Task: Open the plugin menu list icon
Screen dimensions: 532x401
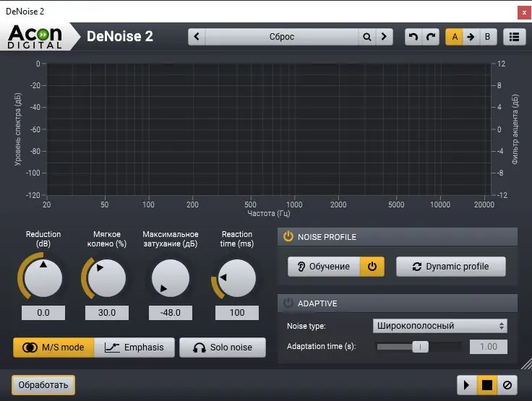Action: pyautogui.click(x=515, y=37)
